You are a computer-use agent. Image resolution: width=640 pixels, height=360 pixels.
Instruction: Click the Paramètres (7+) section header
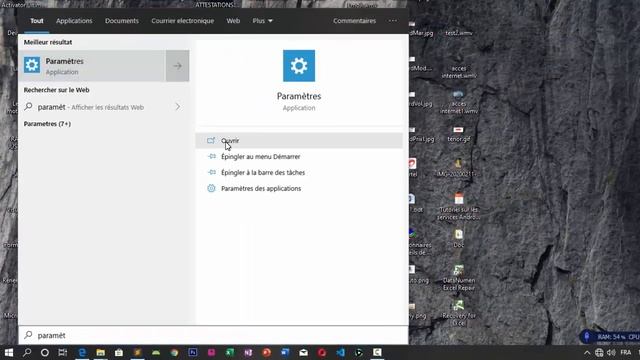click(47, 124)
